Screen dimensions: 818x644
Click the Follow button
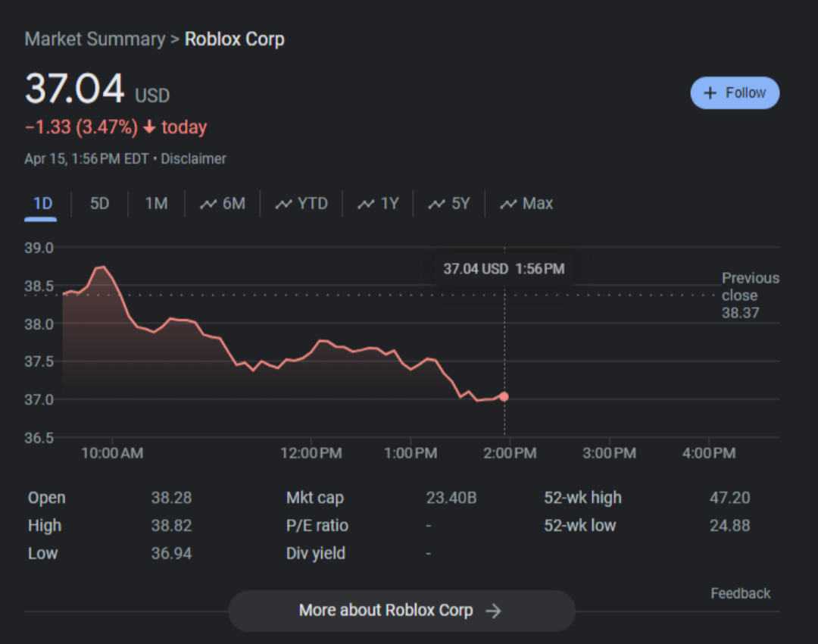tap(735, 93)
